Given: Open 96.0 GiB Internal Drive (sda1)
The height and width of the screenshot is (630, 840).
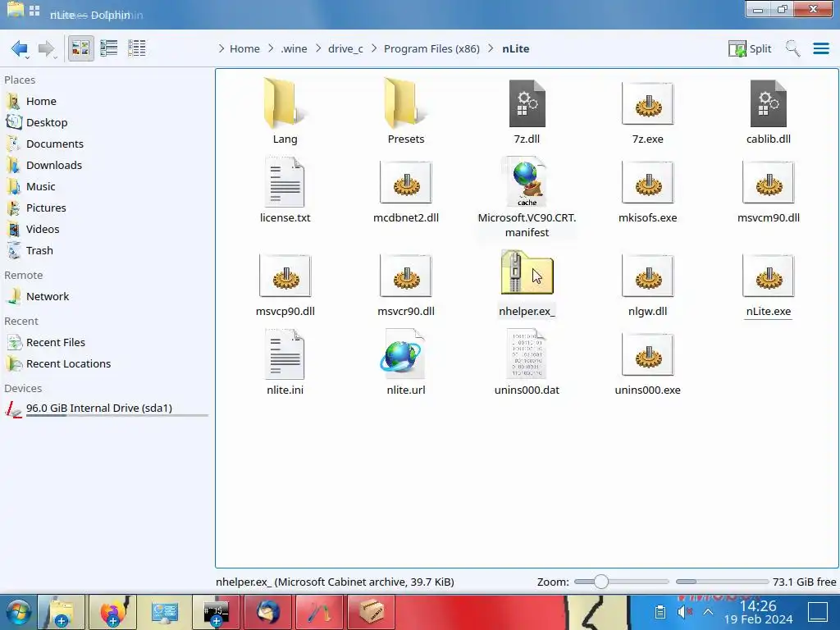Looking at the screenshot, I should pyautogui.click(x=106, y=409).
